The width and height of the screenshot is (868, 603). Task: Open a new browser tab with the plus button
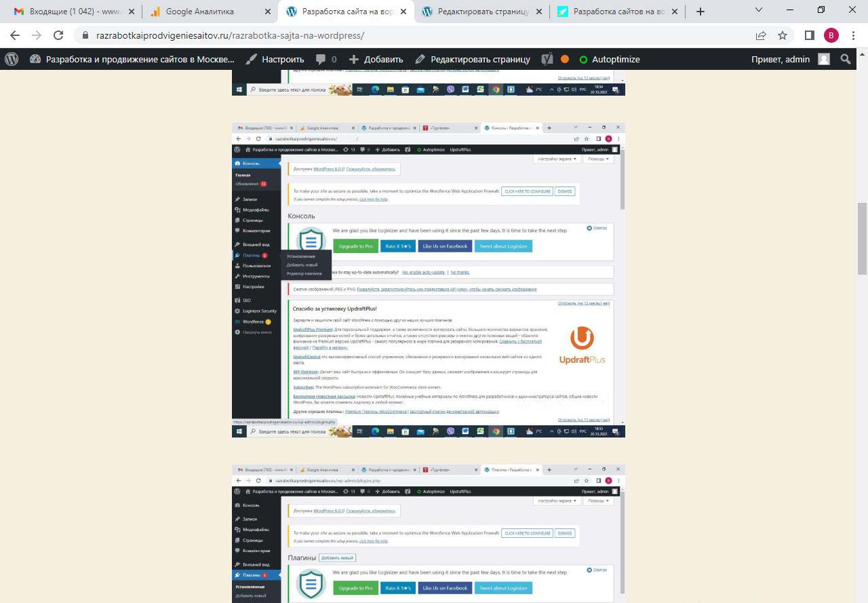tap(701, 12)
